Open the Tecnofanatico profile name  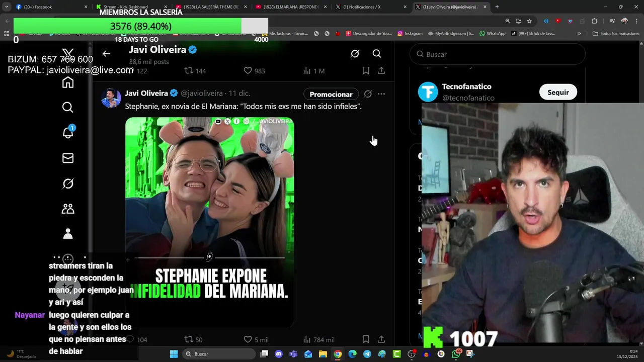[466, 86]
